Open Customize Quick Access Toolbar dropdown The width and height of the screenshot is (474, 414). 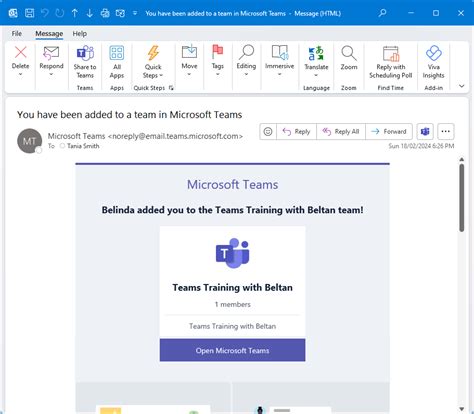[x=135, y=13]
